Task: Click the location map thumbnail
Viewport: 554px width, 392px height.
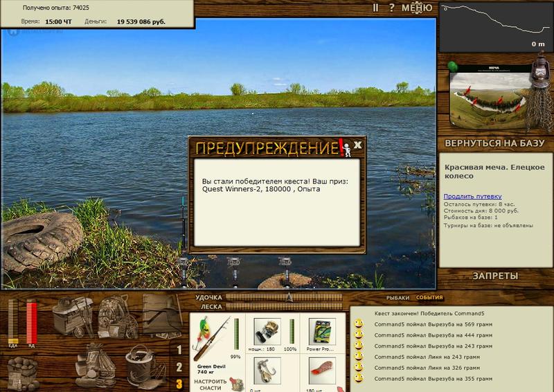Action: coord(490,96)
